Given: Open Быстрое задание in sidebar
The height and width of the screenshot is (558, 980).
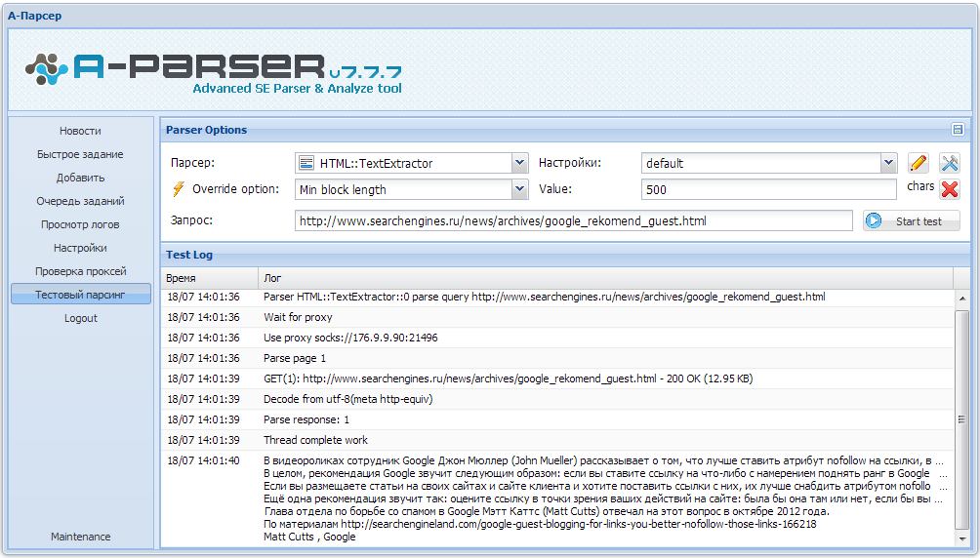Looking at the screenshot, I should (x=81, y=154).
